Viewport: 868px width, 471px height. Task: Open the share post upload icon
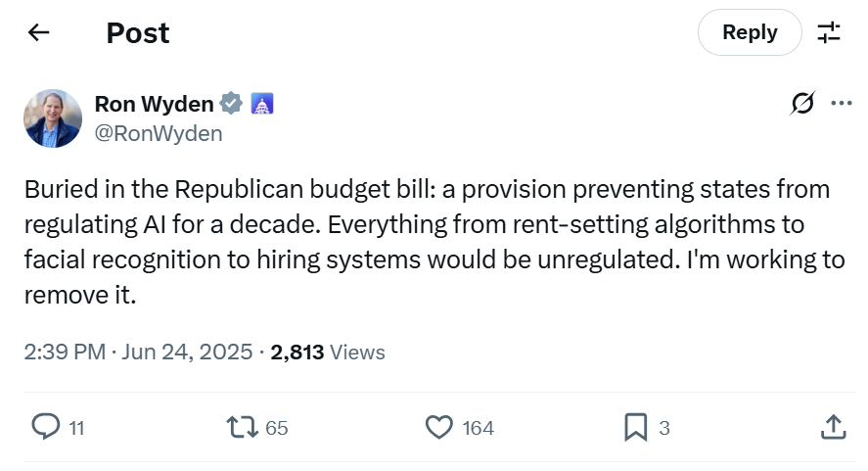(x=832, y=427)
